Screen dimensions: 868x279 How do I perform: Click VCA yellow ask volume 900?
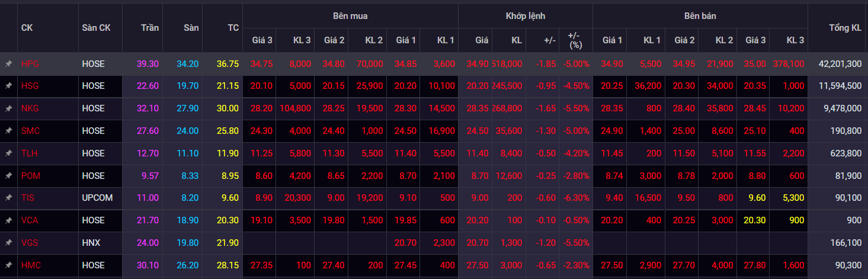click(797, 220)
